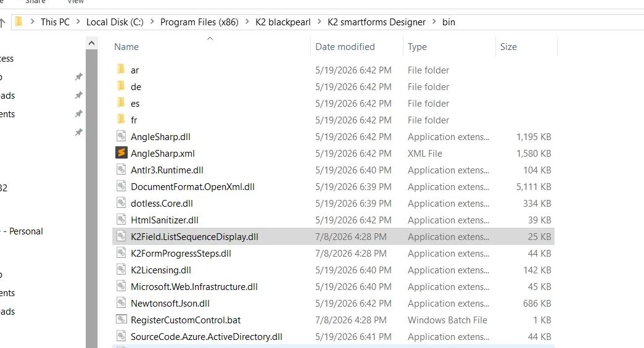The height and width of the screenshot is (348, 644).
Task: Click the Newtonsoft.Json.dll file icon
Action: [121, 303]
